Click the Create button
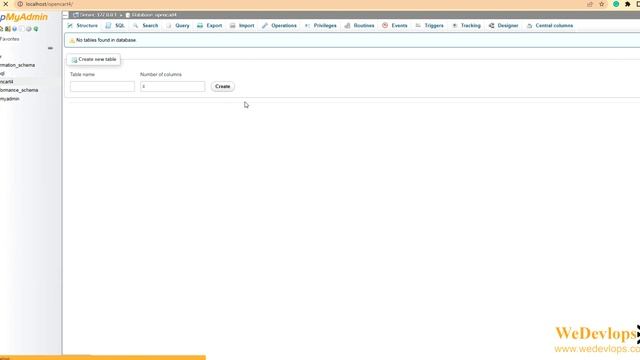The width and height of the screenshot is (640, 360). pyautogui.click(x=222, y=87)
